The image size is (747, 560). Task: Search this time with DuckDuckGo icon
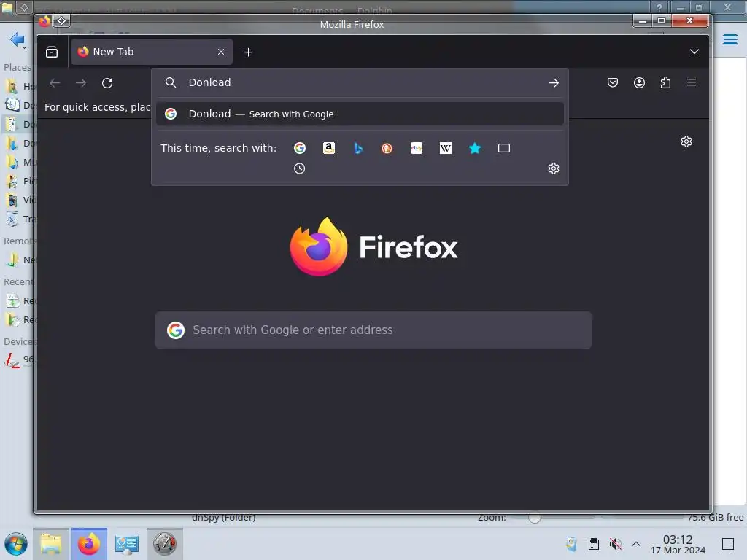point(387,148)
